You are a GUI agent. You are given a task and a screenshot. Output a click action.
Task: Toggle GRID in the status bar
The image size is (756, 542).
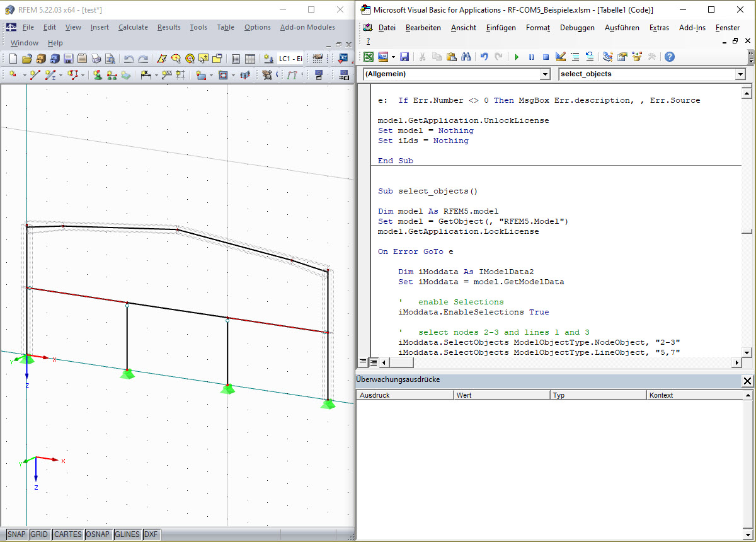(39, 534)
